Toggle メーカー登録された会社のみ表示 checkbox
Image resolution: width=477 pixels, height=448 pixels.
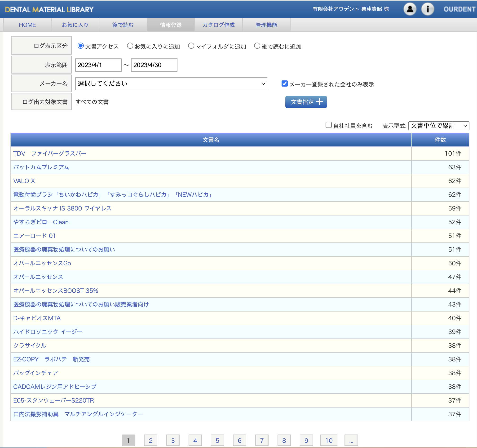[x=285, y=84]
